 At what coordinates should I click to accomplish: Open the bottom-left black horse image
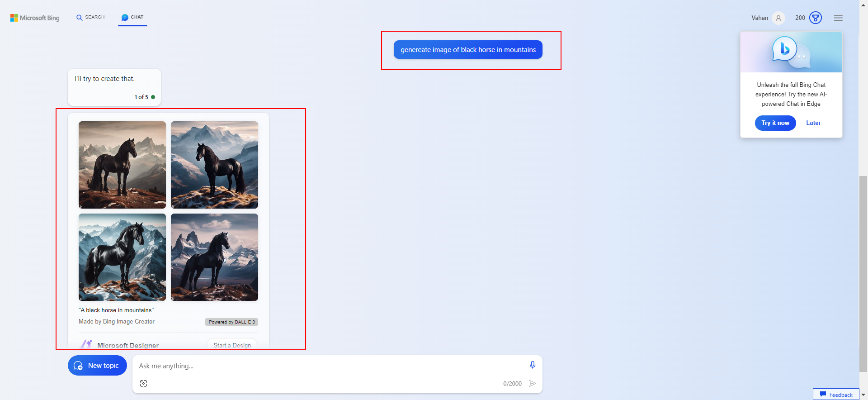(x=122, y=257)
